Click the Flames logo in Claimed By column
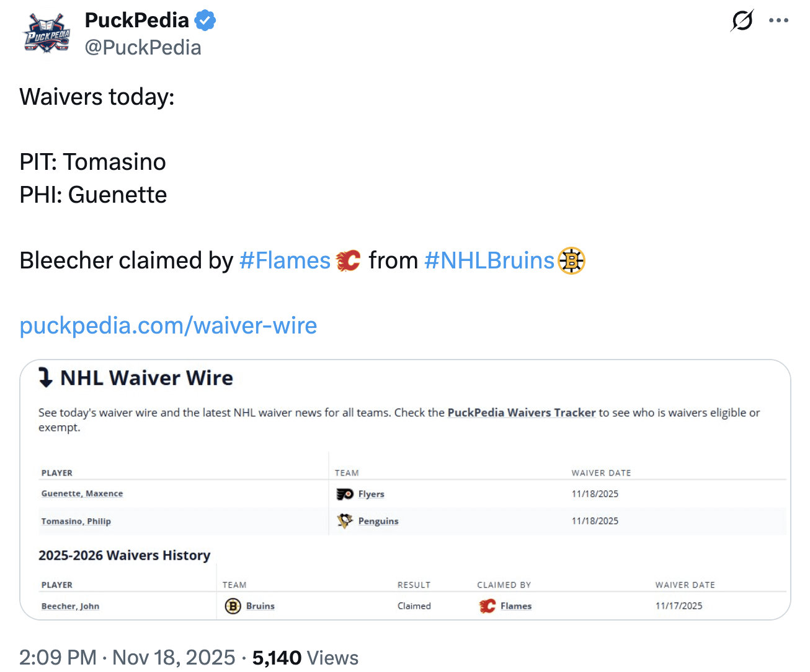 [x=487, y=606]
